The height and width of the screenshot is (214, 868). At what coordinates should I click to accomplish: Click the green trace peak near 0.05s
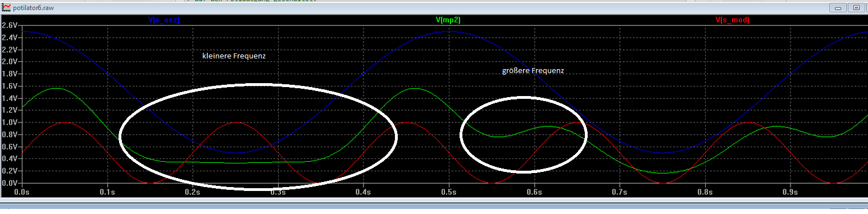pos(57,88)
